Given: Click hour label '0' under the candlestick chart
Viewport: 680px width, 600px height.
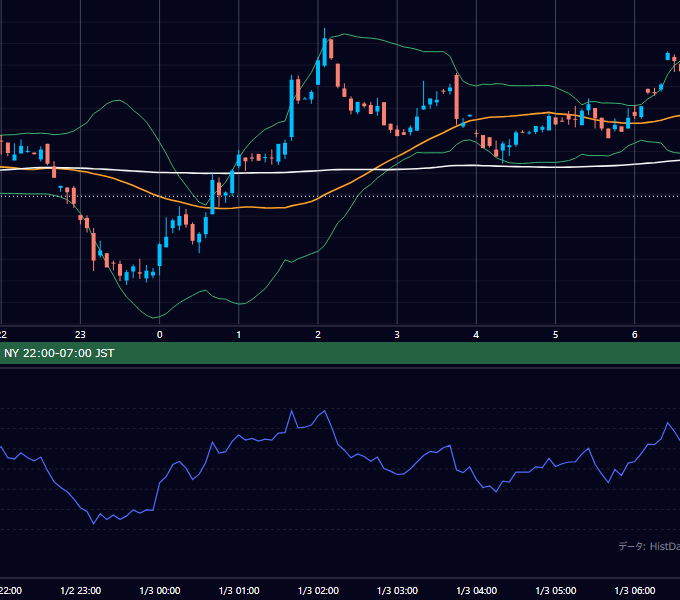Looking at the screenshot, I should (x=160, y=334).
